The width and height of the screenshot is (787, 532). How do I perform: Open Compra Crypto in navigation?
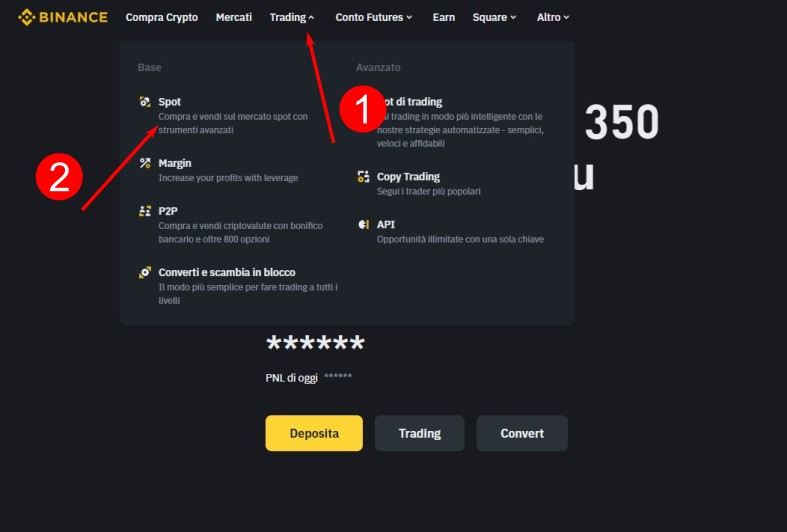coord(162,17)
